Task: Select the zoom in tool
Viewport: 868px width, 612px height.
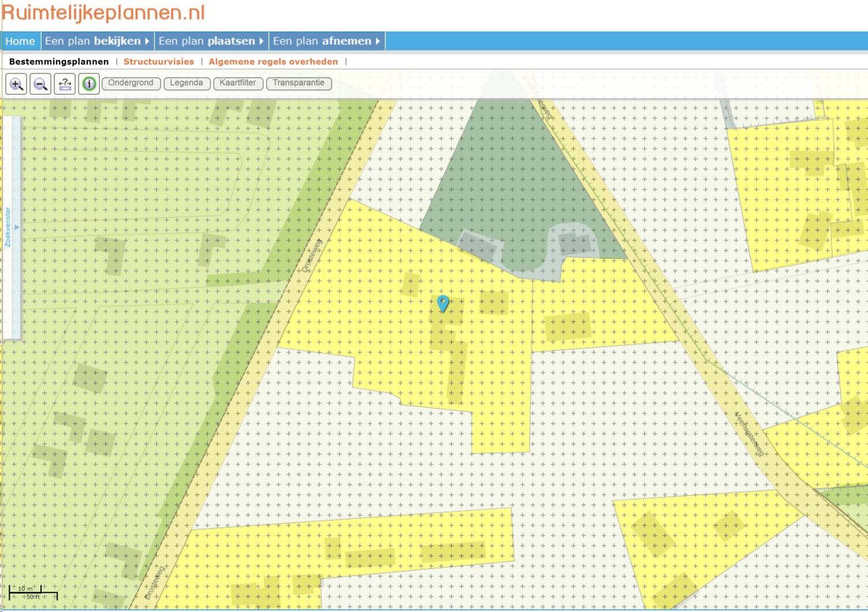Action: [16, 84]
